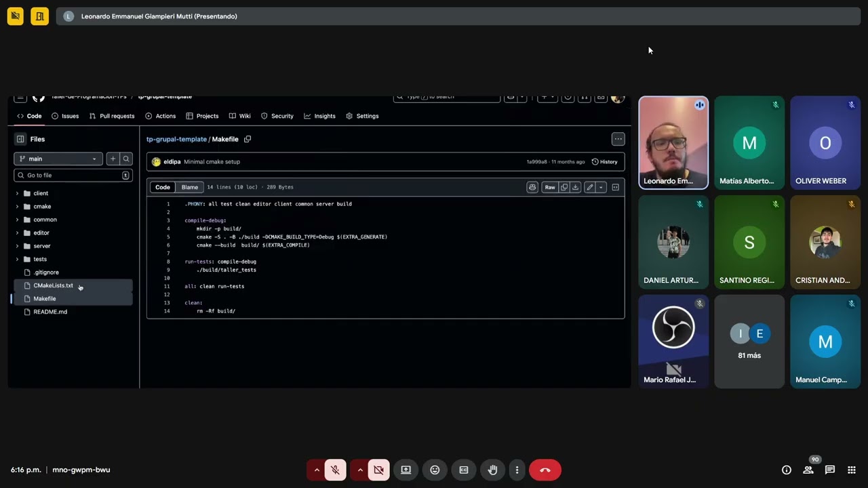The image size is (868, 488).
Task: Open edit options dropdown next to pencil
Action: [x=601, y=187]
